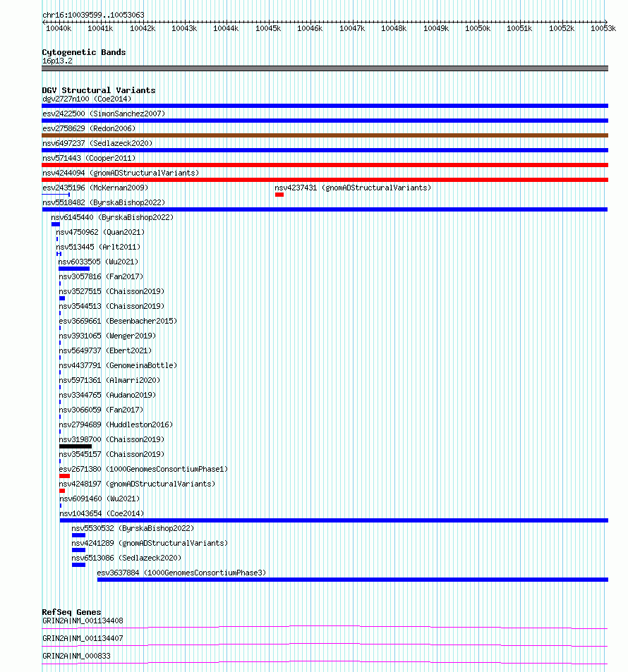Select nsv5530532 (ByrskaBishop2022) label
Viewport: 628px width, 672px height.
133,528
